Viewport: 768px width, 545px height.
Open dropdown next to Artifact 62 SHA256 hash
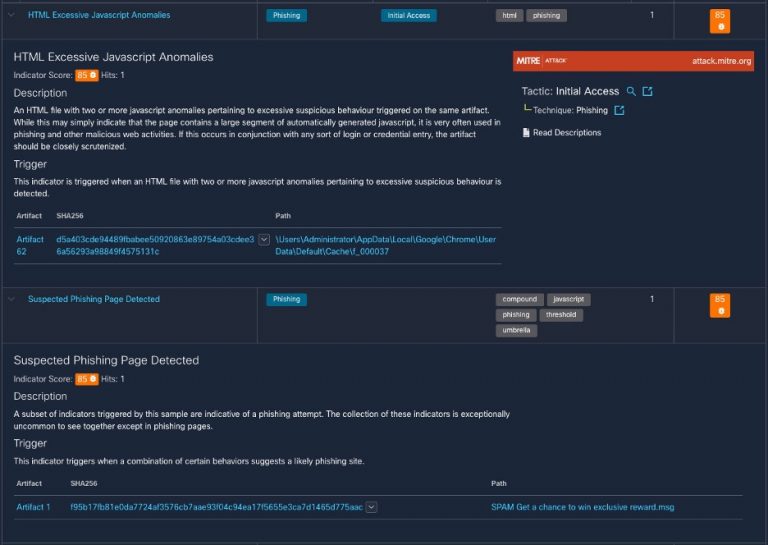[264, 240]
